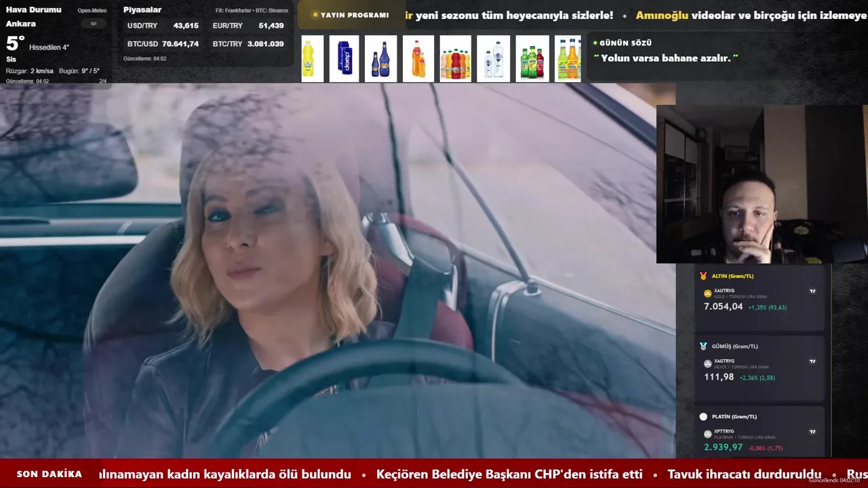Screen dimensions: 868x488
Task: Click the Piyasalar widget title
Action: point(142,10)
